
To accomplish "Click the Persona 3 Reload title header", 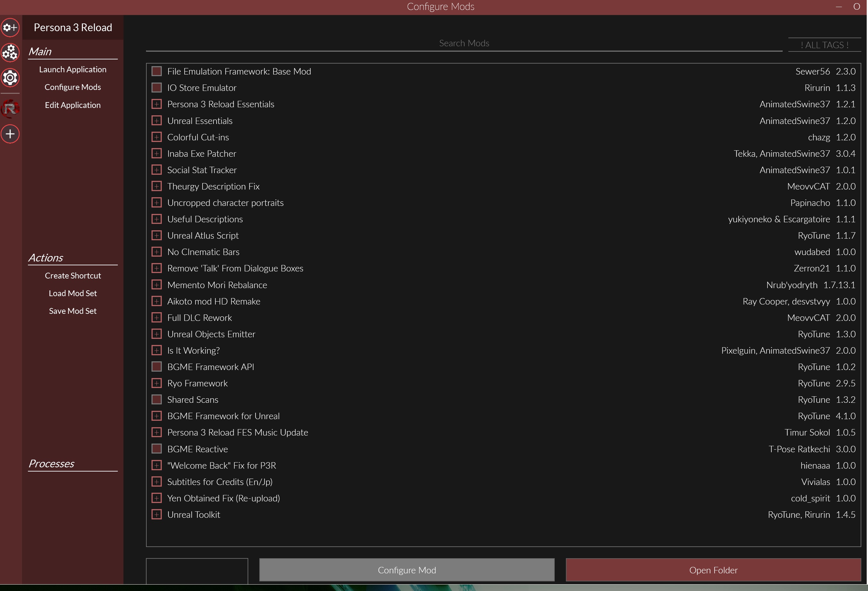I will (73, 27).
